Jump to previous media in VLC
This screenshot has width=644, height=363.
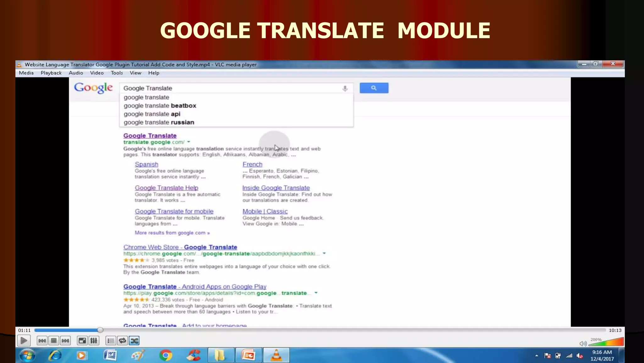(42, 341)
